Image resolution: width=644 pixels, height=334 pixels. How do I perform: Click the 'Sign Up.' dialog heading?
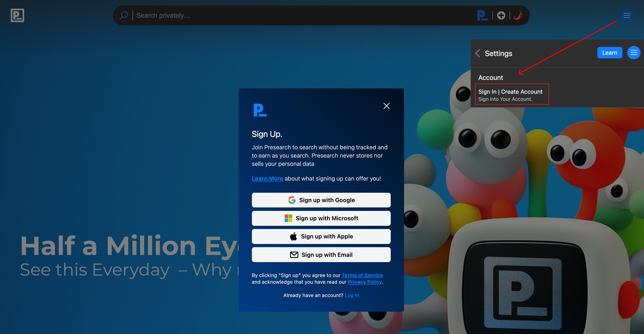[267, 134]
